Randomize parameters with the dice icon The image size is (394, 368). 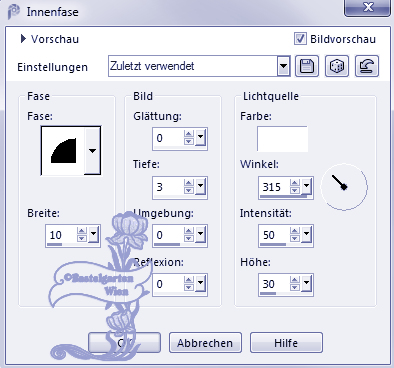coord(337,66)
